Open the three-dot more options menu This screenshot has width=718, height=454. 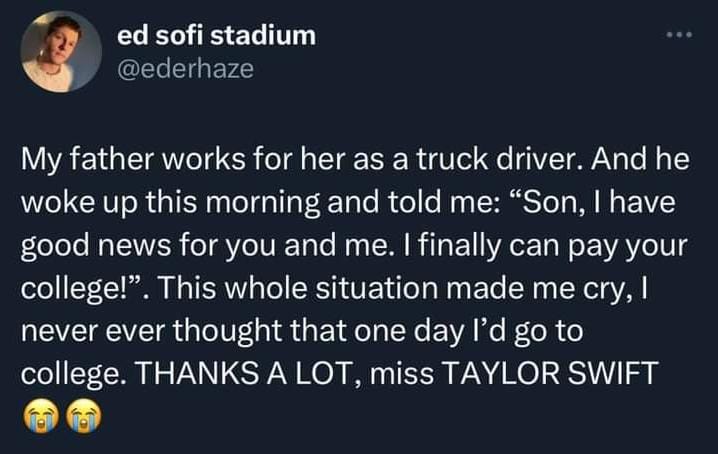[680, 34]
